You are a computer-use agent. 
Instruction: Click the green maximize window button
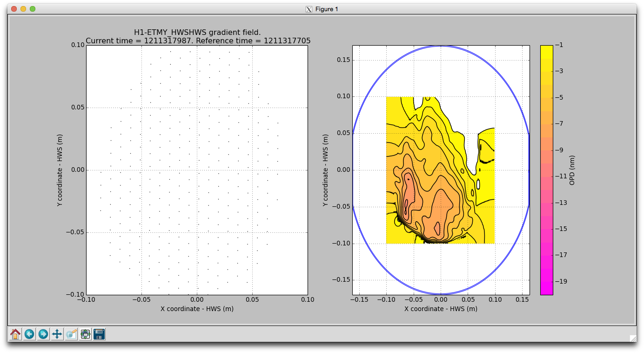coord(33,9)
